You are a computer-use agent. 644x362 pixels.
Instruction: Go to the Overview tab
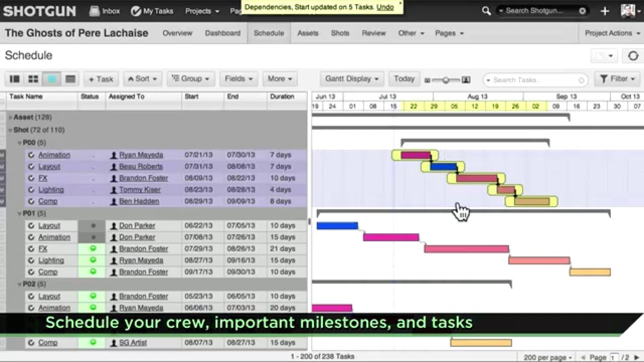[177, 33]
